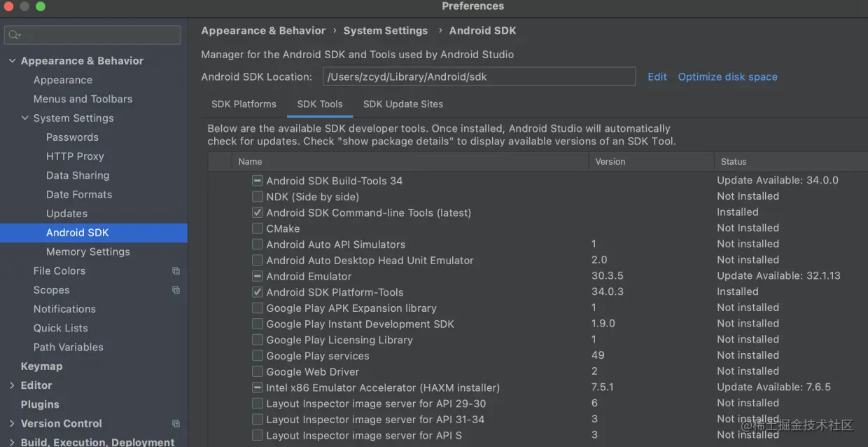Select Android SDK in the sidebar

click(94, 233)
